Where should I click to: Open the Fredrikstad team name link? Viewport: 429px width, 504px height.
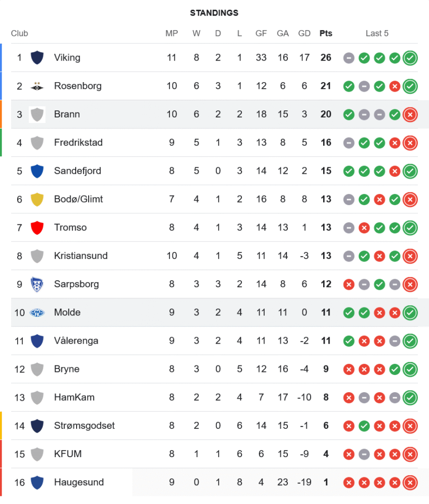coord(78,143)
